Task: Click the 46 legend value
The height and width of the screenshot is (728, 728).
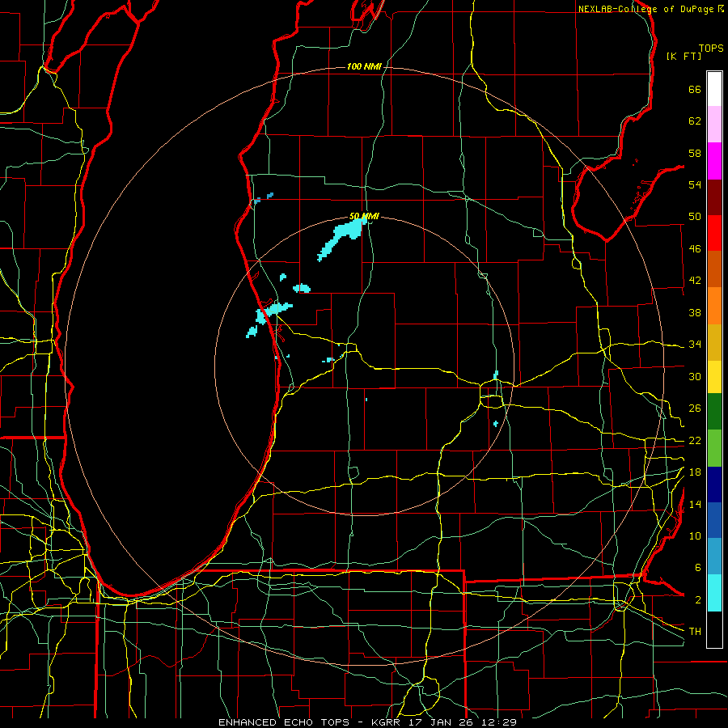Action: [x=695, y=249]
